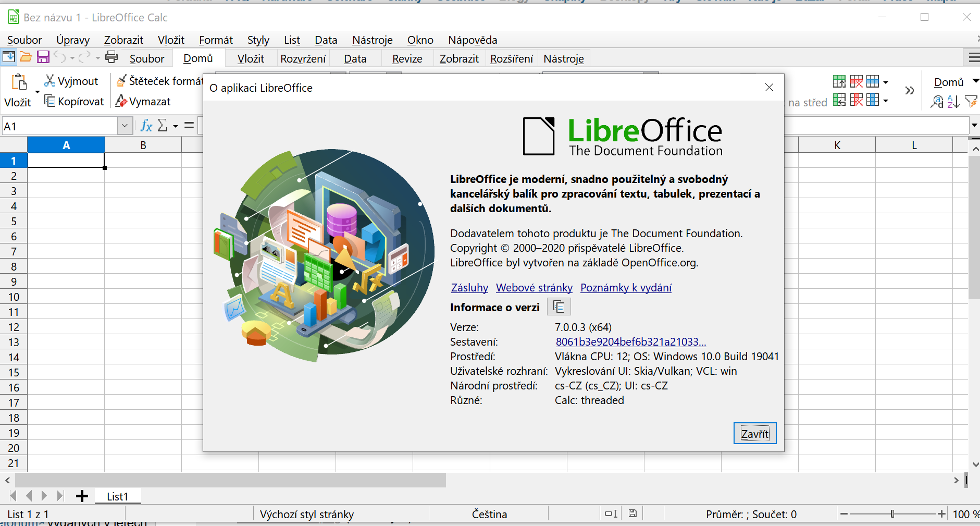Select row 10 header
The width and height of the screenshot is (980, 526).
tap(14, 297)
